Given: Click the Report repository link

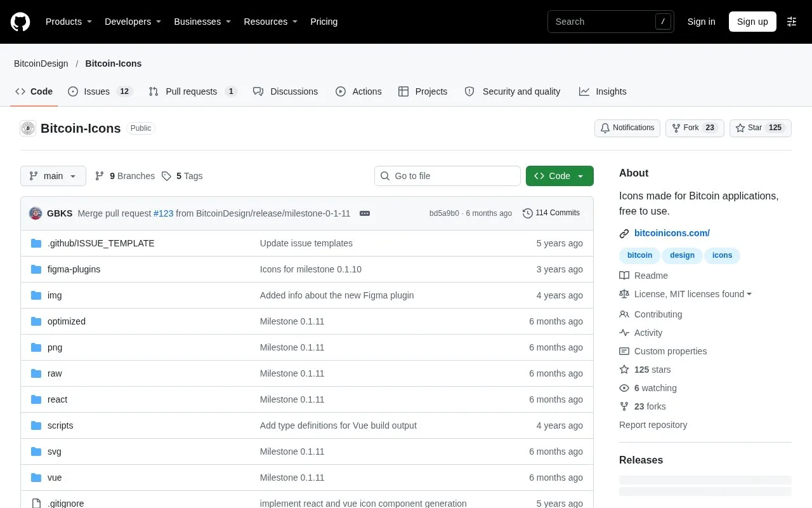Looking at the screenshot, I should 653,425.
